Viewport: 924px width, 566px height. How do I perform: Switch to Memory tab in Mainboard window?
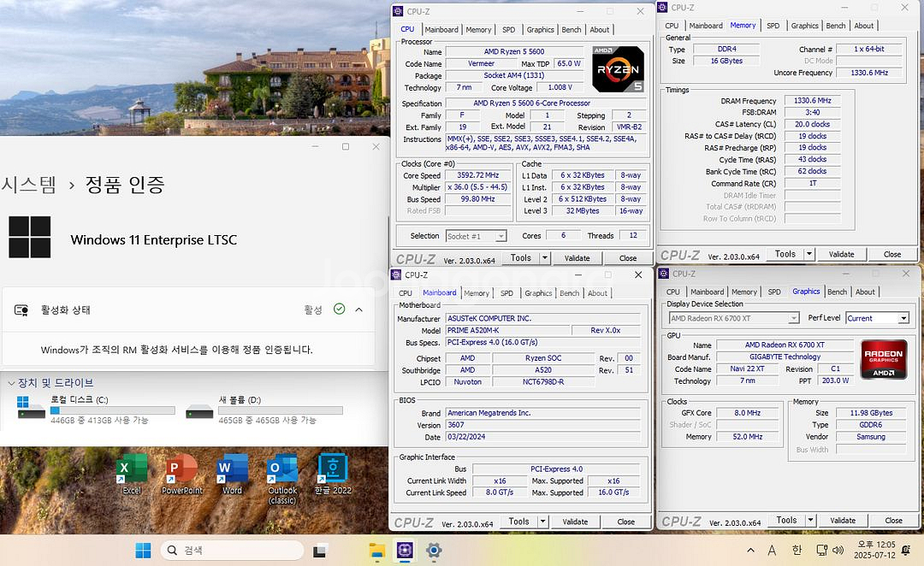click(477, 293)
